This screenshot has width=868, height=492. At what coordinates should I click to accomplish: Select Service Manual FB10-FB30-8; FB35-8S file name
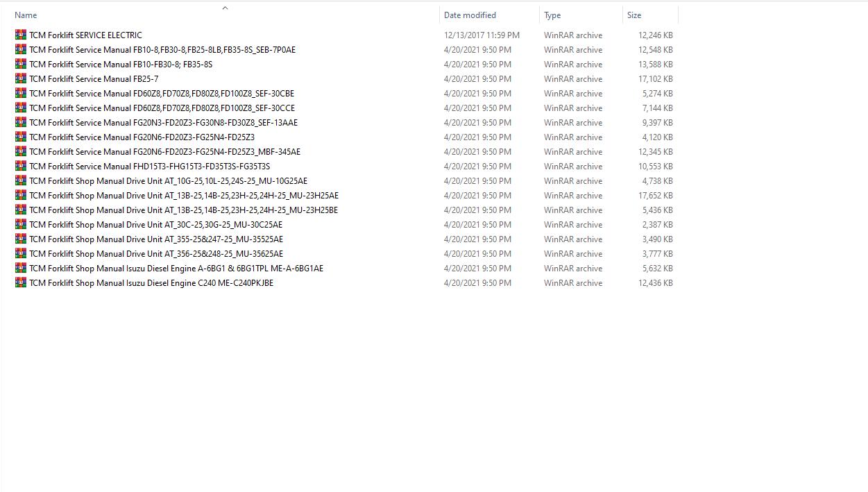tap(121, 64)
